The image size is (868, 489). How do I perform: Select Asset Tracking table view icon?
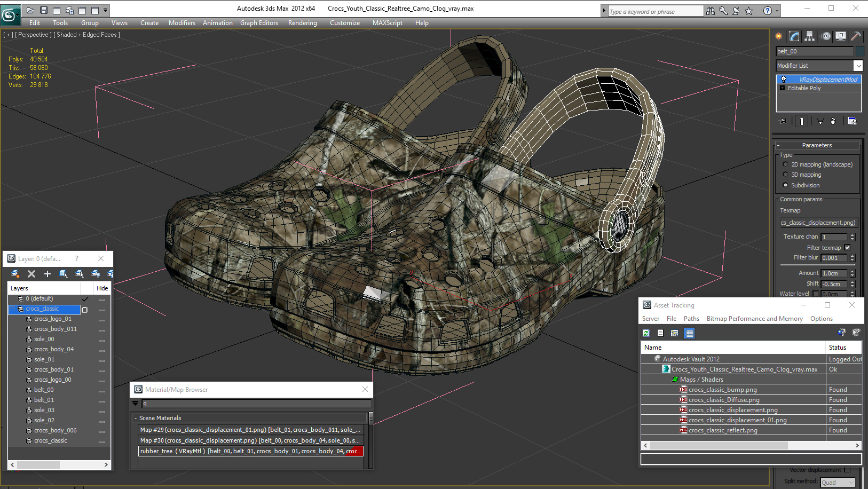click(x=690, y=333)
